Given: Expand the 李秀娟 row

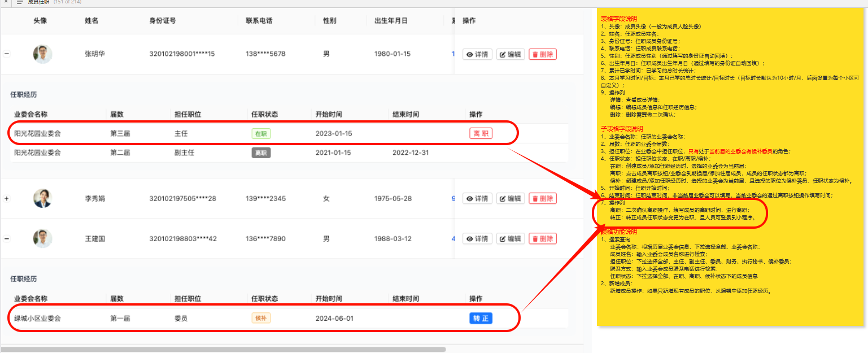Looking at the screenshot, I should click(x=7, y=199).
